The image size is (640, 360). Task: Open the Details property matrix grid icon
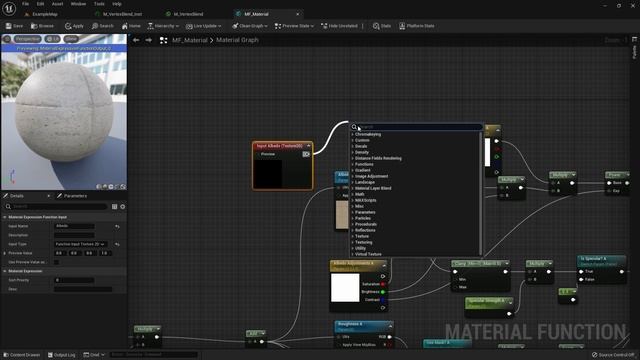pyautogui.click(x=114, y=207)
